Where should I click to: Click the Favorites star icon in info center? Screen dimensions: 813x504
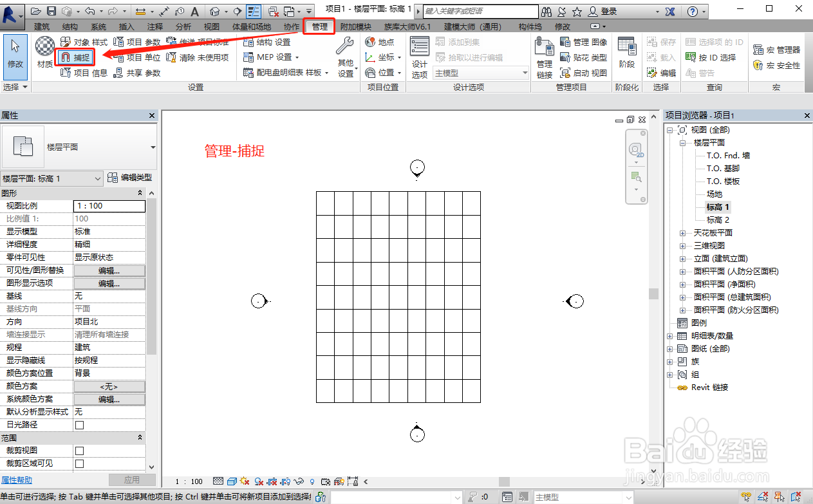point(577,12)
